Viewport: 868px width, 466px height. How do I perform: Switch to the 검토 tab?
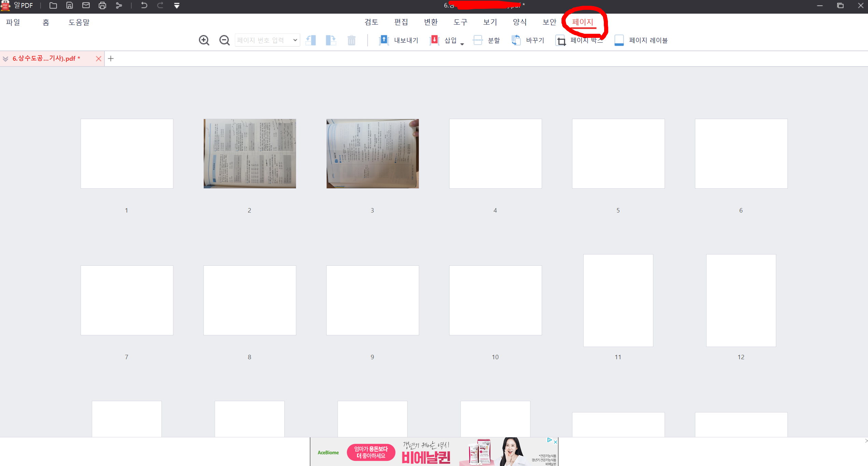click(371, 22)
